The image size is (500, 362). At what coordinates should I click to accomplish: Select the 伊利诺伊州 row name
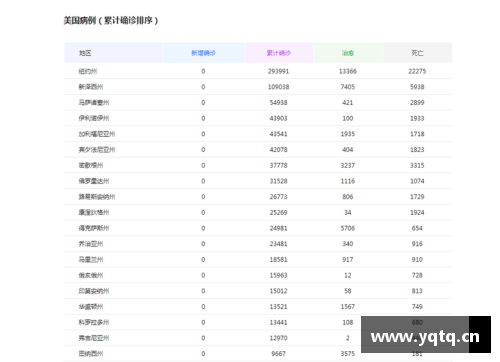(x=94, y=118)
